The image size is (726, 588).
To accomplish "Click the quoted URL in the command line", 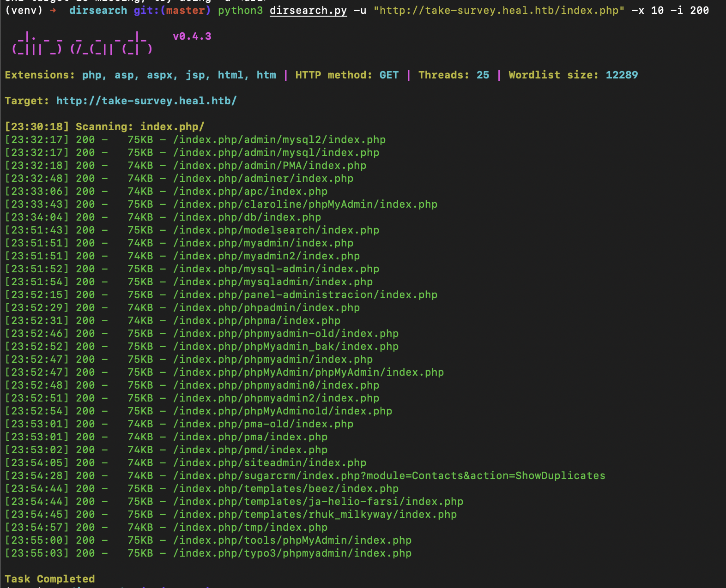I will [499, 10].
